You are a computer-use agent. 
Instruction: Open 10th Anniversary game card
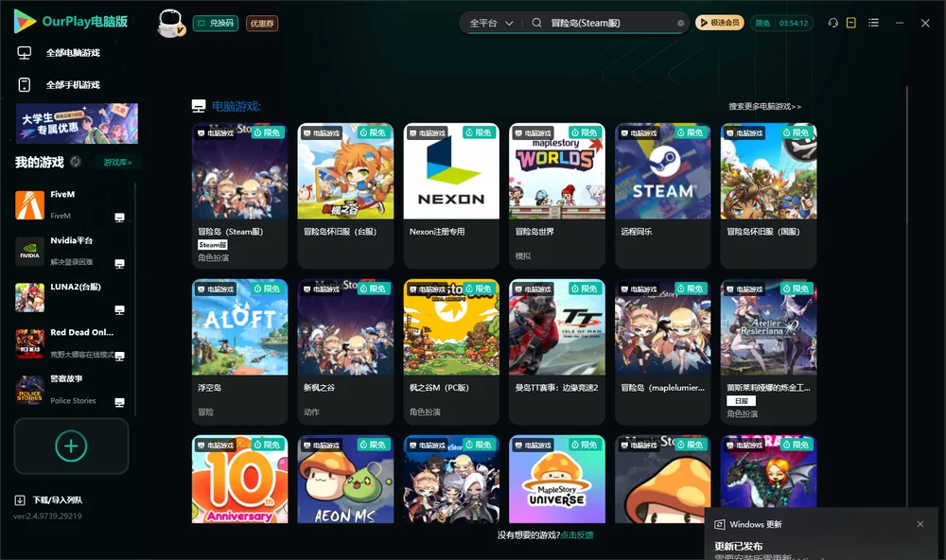(x=239, y=480)
